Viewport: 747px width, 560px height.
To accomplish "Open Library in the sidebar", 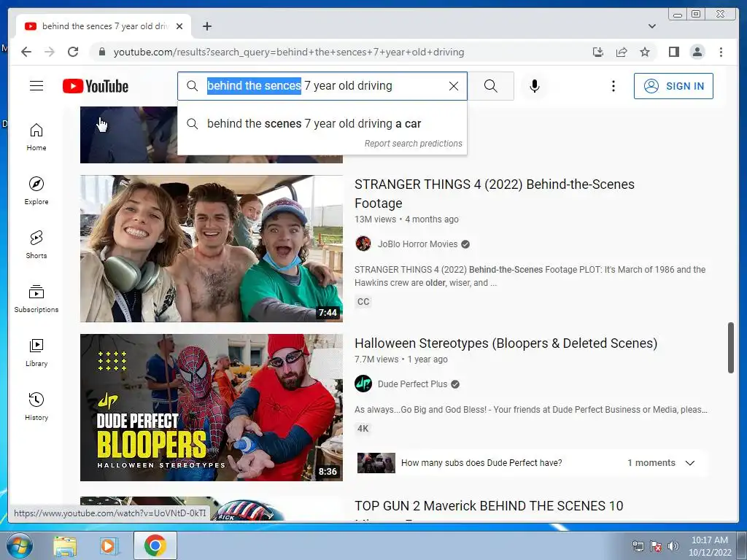I will click(36, 353).
